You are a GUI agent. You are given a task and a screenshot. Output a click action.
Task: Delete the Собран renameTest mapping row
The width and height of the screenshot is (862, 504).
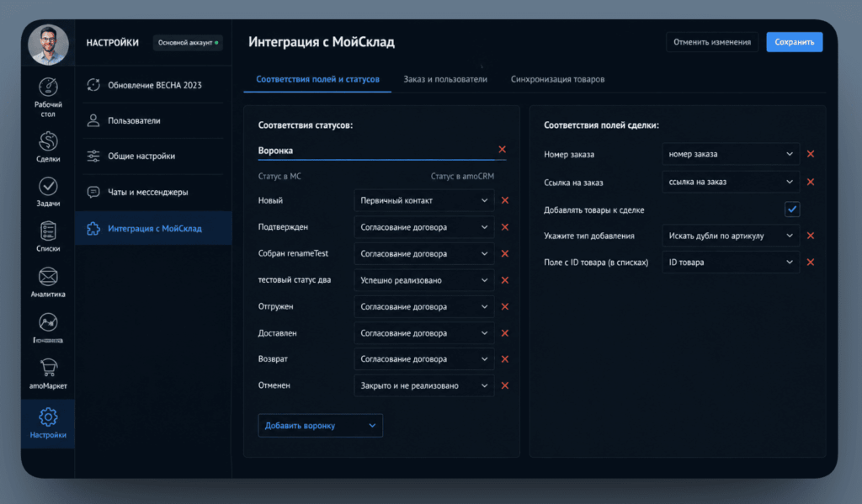coord(505,253)
